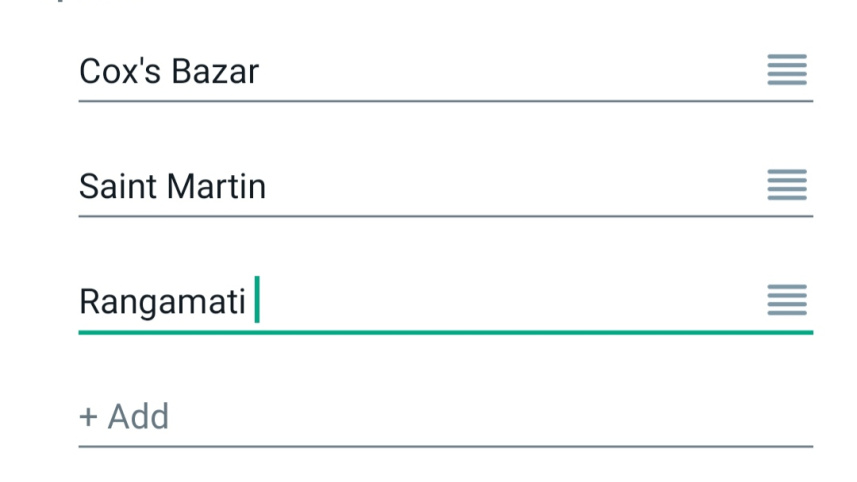This screenshot has width=857, height=482.
Task: Click the text "Rangamati" in third entry
Action: 162,302
